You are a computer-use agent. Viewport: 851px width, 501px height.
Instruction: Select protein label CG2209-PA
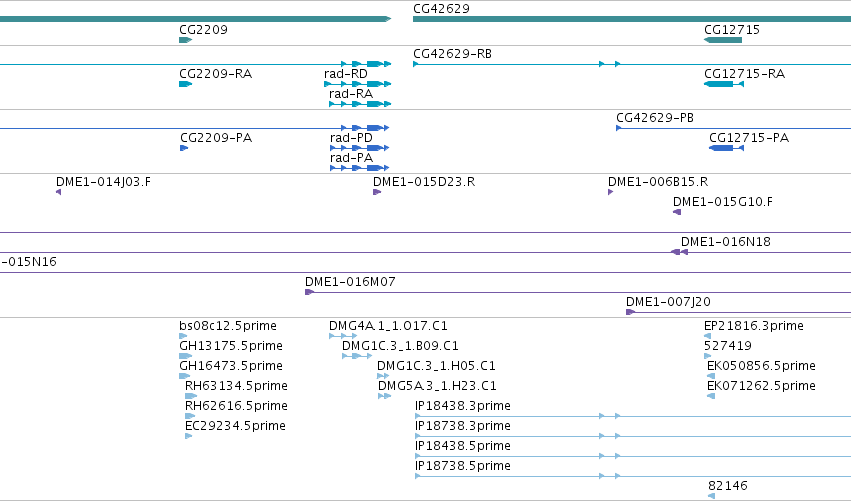coord(216,138)
